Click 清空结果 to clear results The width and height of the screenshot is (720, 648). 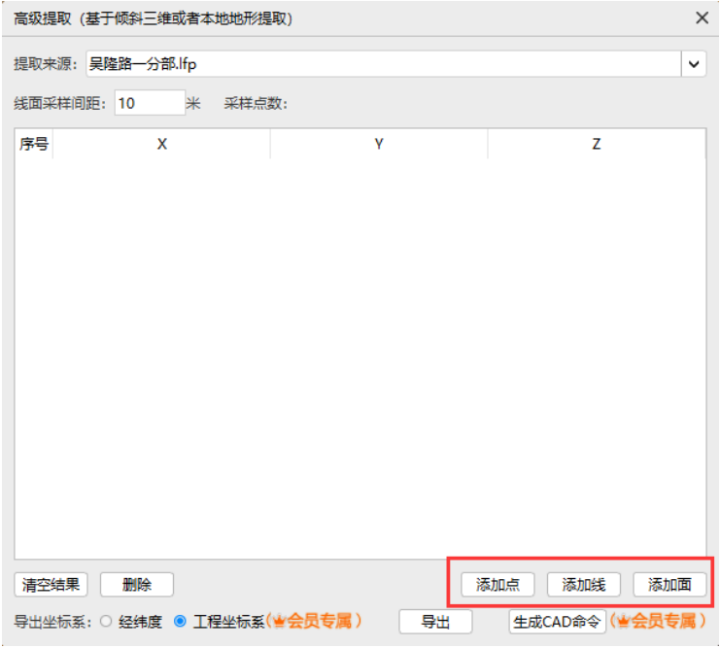[51, 584]
